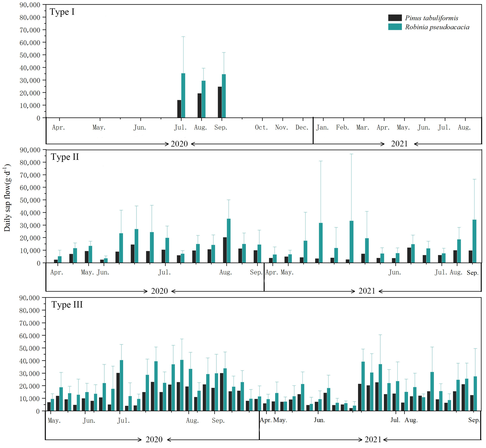Click the Mar. label in Type I panel
The height and width of the screenshot is (448, 486).
pos(363,127)
